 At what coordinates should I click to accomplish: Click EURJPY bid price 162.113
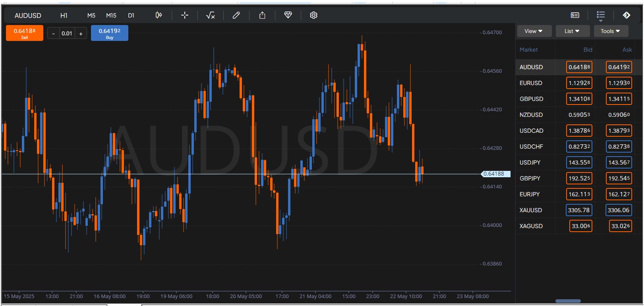tap(579, 194)
